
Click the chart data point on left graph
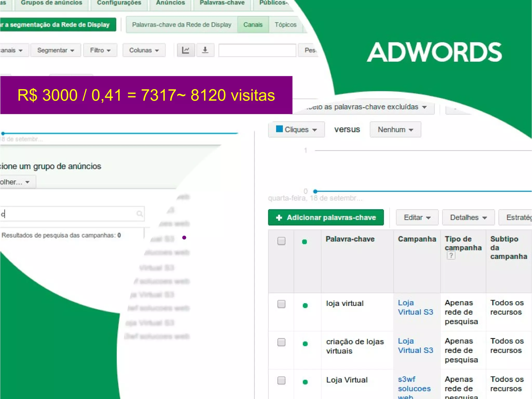coord(3,133)
